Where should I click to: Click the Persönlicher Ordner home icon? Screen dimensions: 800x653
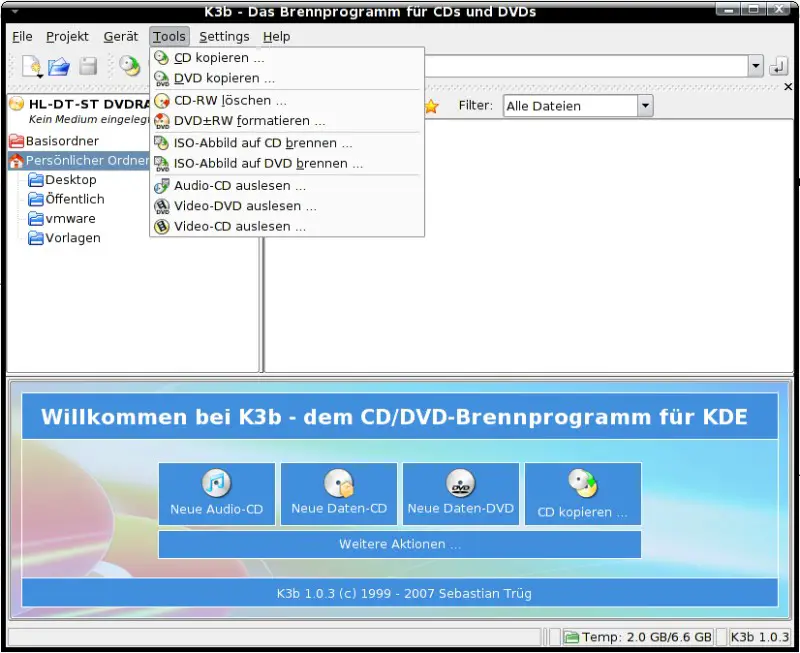[16, 161]
